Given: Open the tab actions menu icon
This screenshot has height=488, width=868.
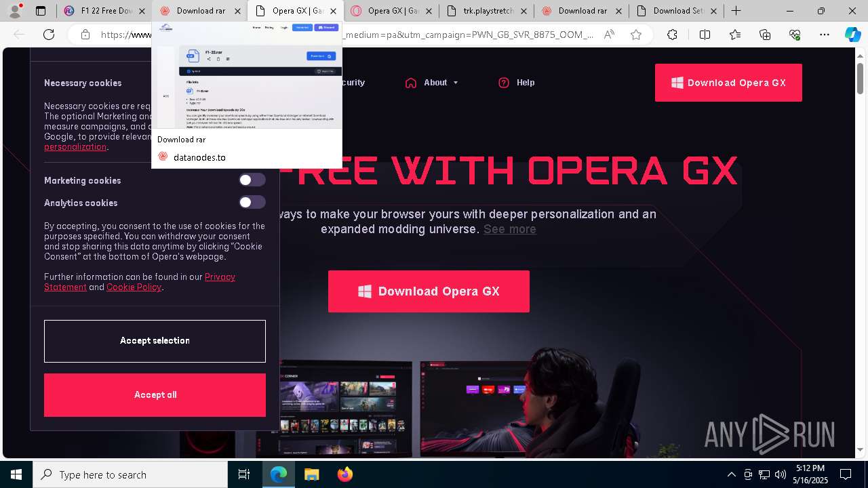Looking at the screenshot, I should pyautogui.click(x=41, y=11).
